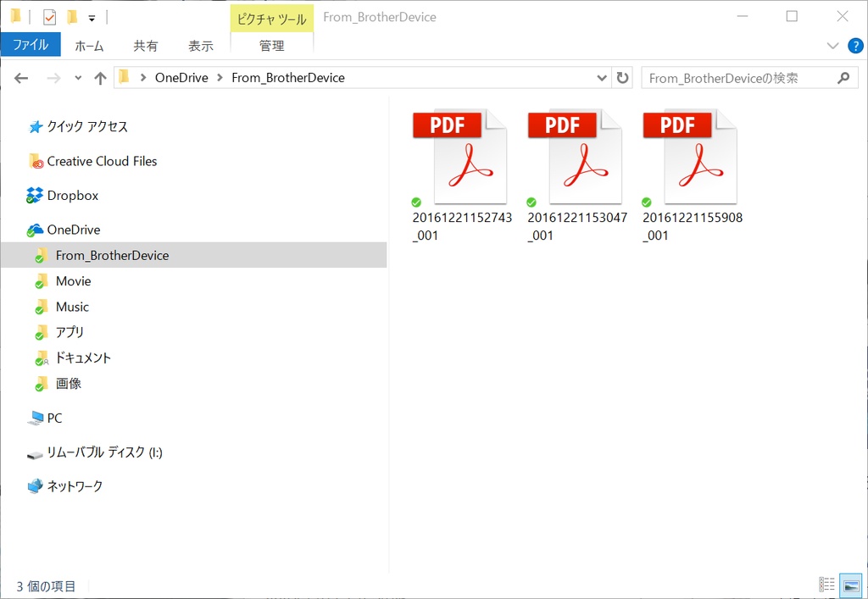This screenshot has width=868, height=599.
Task: Click the PC computer icon
Action: pyautogui.click(x=36, y=419)
